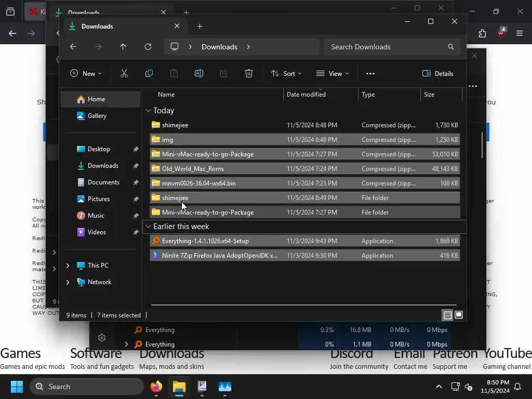Screen dimensions: 532x399
Task: Open a new Explorer tab with plus
Action: [x=200, y=26]
